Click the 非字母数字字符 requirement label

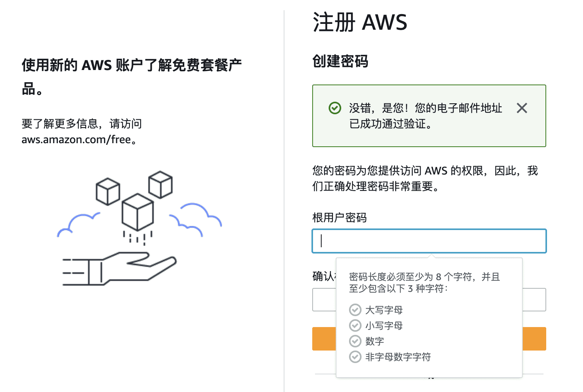pos(398,357)
